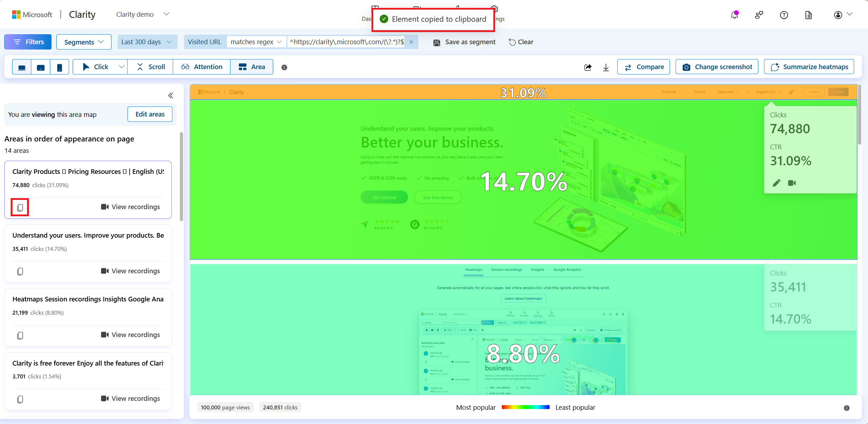868x424 pixels.
Task: Switch to Area heatmap
Action: [x=252, y=67]
